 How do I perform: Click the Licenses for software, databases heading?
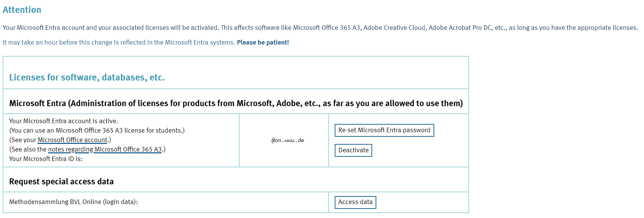[87, 77]
